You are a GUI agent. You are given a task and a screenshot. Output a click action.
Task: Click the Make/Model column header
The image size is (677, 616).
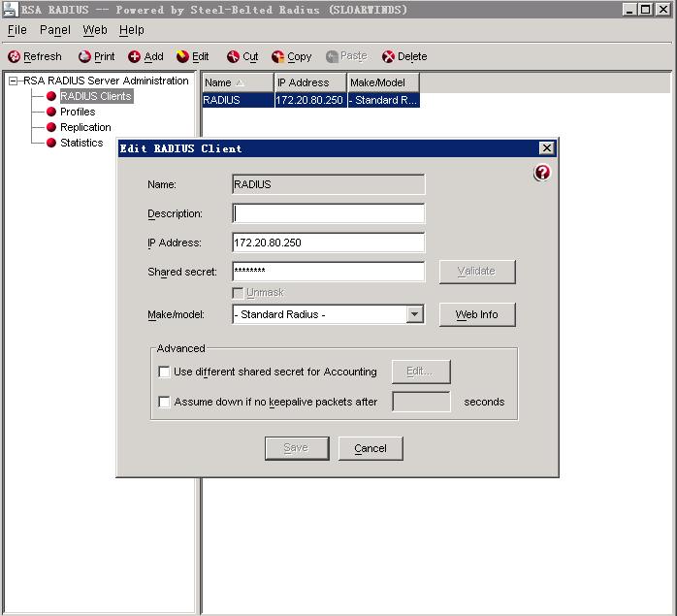[383, 82]
